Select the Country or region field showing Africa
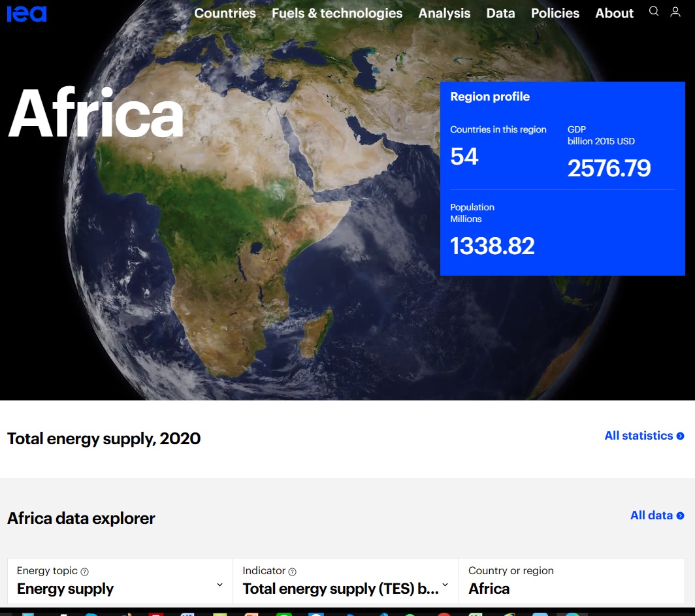The width and height of the screenshot is (695, 616). (x=572, y=581)
